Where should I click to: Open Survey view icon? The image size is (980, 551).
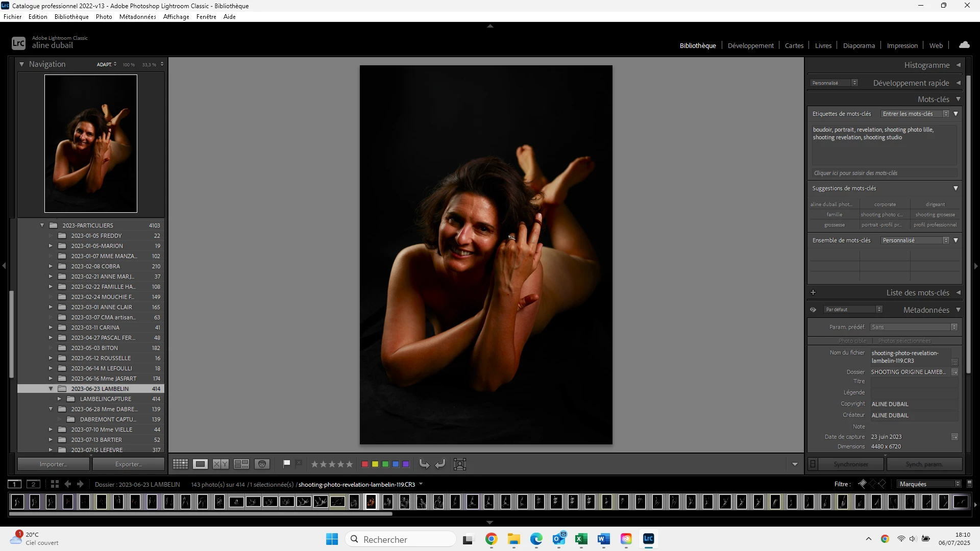241,464
